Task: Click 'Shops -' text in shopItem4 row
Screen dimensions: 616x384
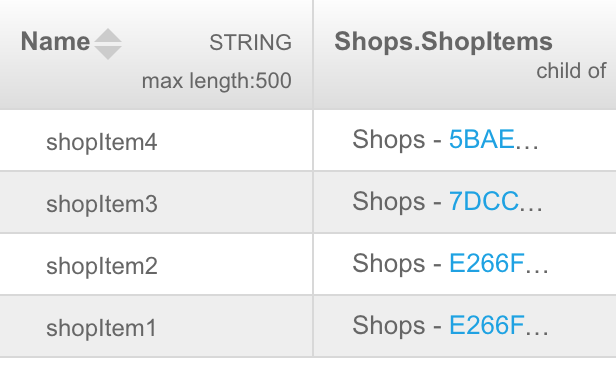Action: click(397, 140)
